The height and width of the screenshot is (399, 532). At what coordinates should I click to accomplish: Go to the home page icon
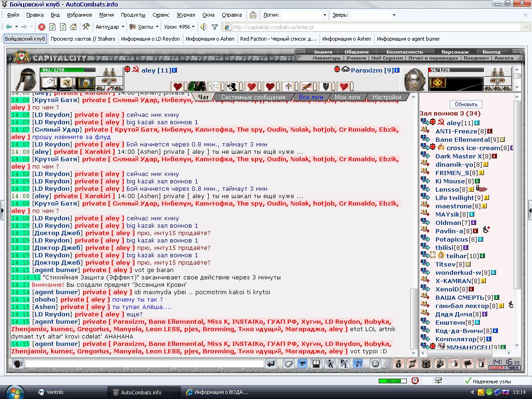tap(73, 27)
